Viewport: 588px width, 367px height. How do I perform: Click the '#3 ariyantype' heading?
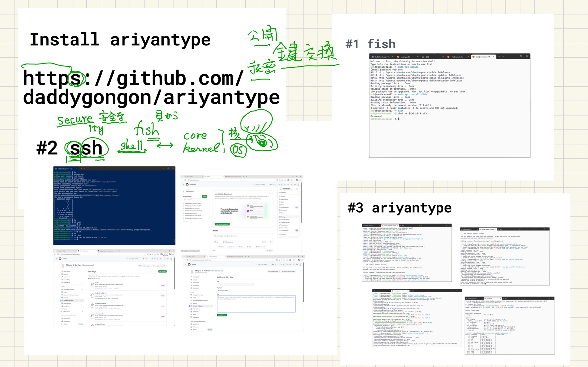click(399, 208)
